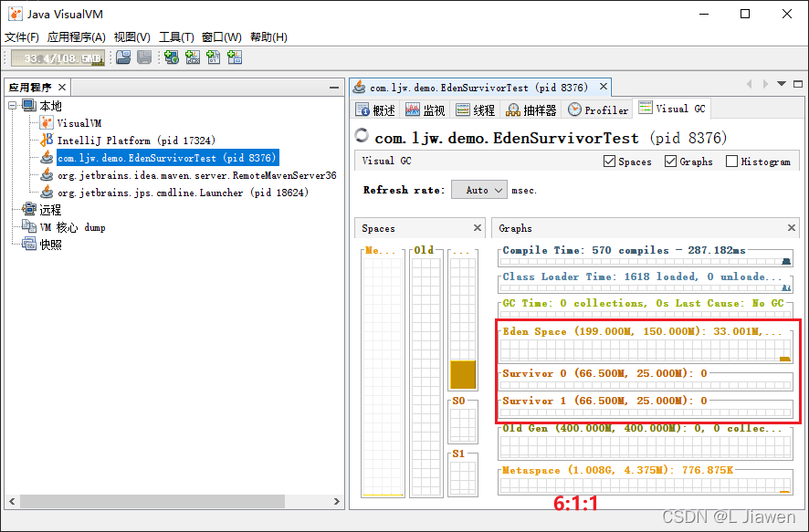Image resolution: width=809 pixels, height=532 pixels.
Task: Click the GC Time graph row
Action: coord(645,308)
